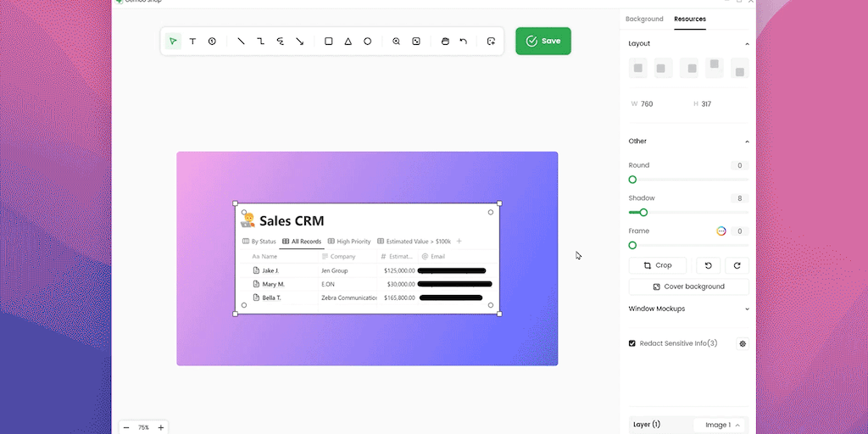Expand the Window Mockups section
868x434 pixels.
click(x=747, y=309)
